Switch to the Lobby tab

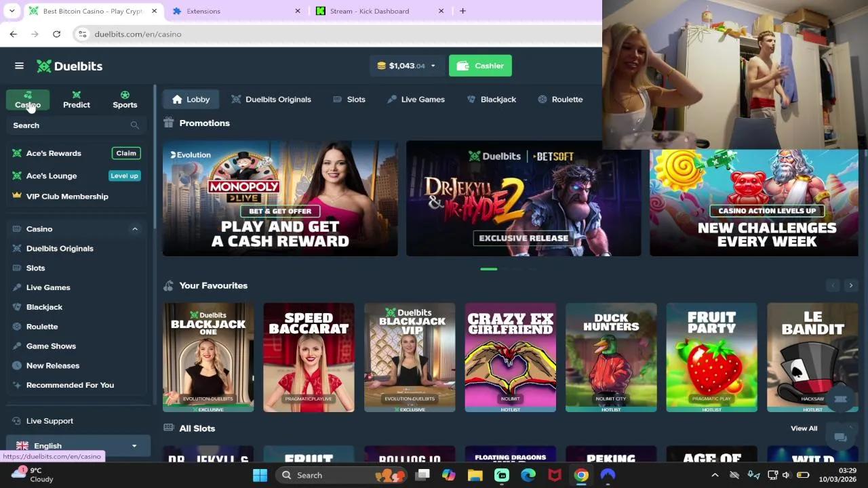point(191,99)
